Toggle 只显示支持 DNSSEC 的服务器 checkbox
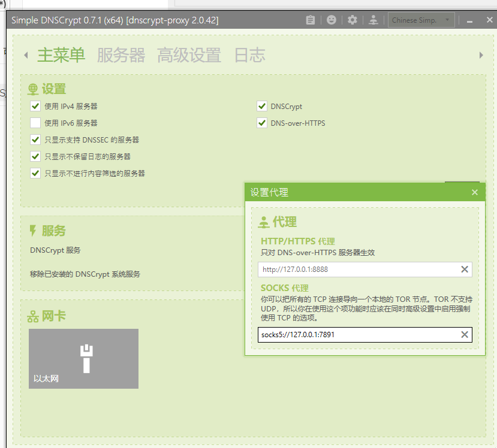Screen dimensions: 497x448 35,140
